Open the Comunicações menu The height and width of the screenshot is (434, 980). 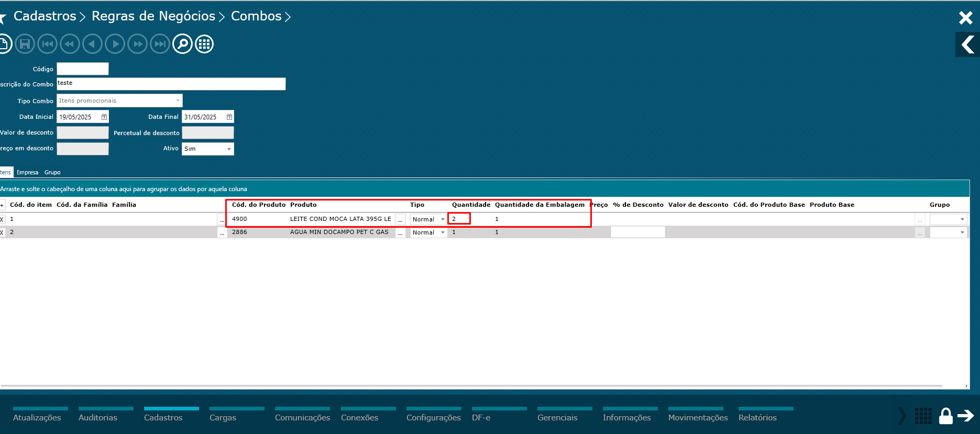pyautogui.click(x=303, y=417)
